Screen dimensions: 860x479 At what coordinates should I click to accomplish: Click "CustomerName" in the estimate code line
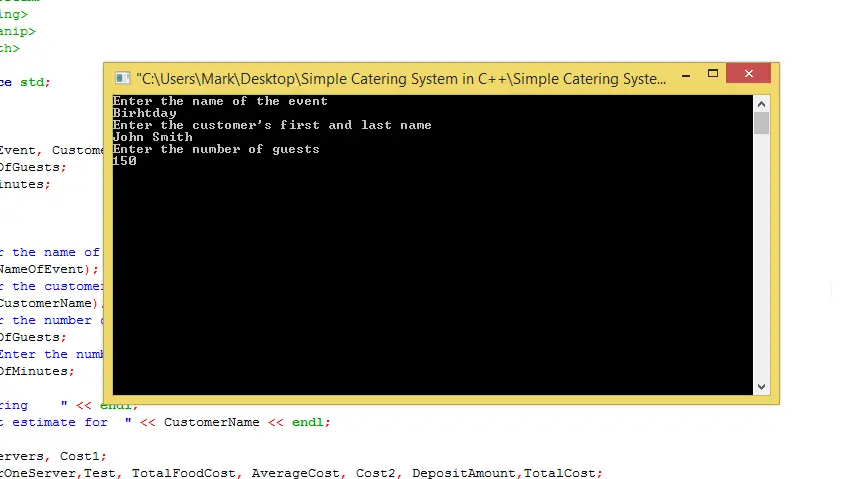211,422
